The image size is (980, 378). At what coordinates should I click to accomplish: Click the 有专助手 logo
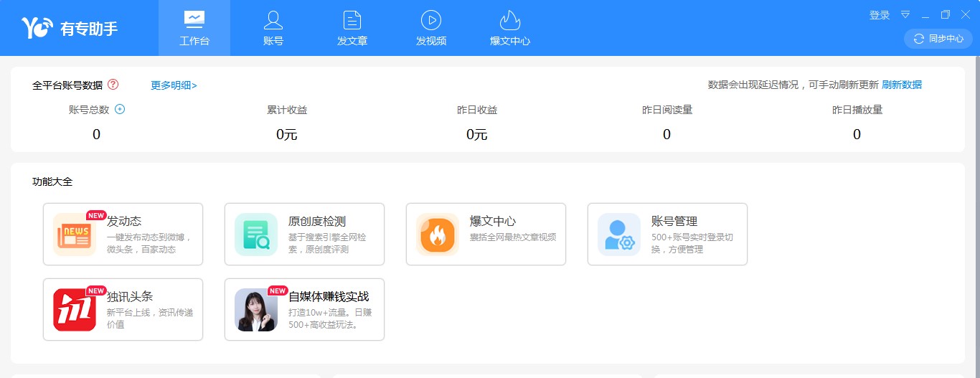click(70, 28)
